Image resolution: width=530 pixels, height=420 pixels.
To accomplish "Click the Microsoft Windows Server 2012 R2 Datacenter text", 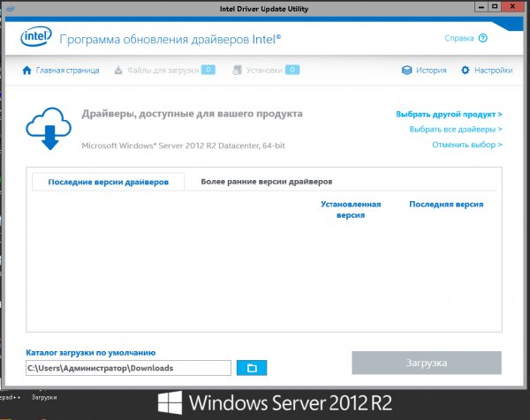I will (183, 146).
